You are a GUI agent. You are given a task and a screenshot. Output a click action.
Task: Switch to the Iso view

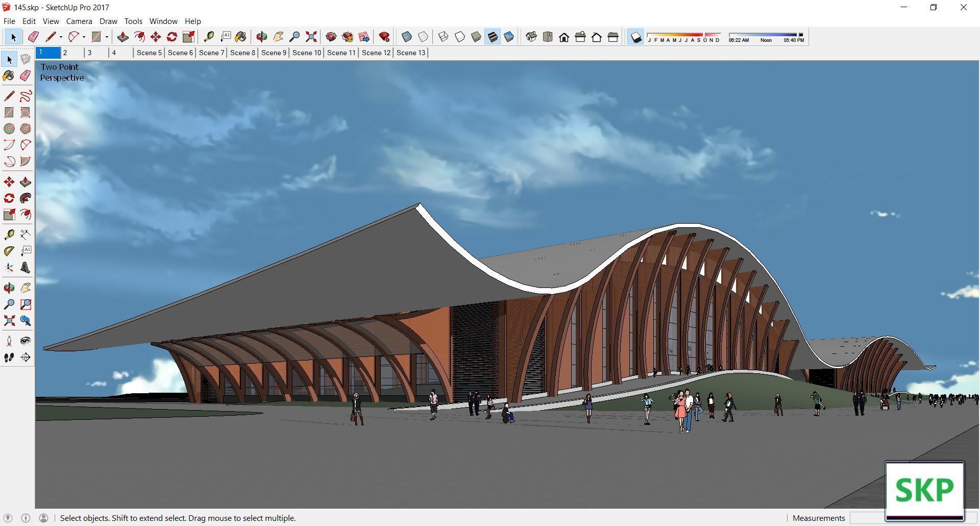[531, 37]
